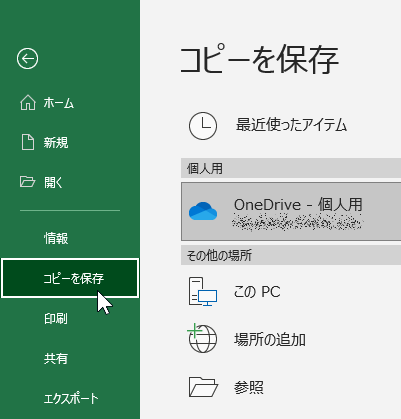Click the large コピーを保存 page heading

pyautogui.click(x=260, y=60)
